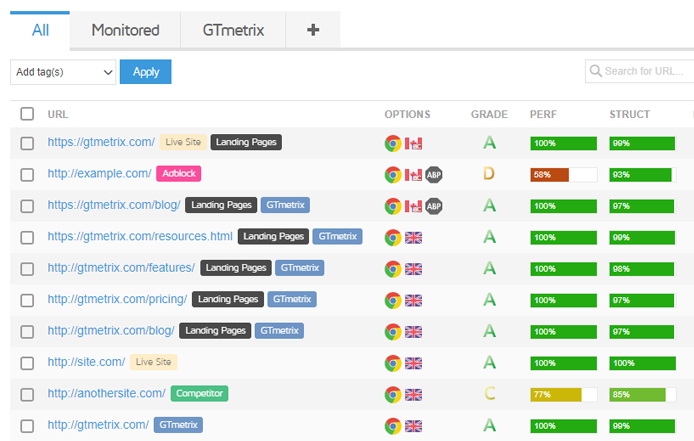
Task: Open the Add tag(s) dropdown
Action: tap(63, 72)
